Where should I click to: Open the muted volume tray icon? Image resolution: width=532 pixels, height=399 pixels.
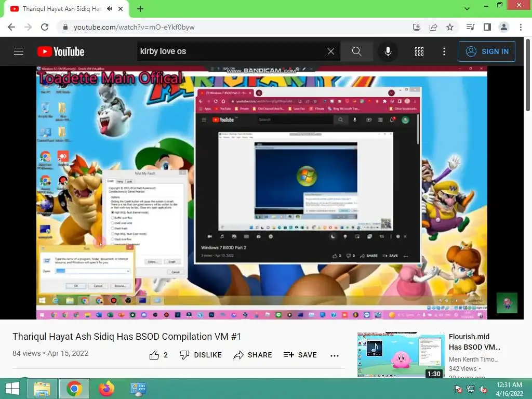tap(483, 389)
